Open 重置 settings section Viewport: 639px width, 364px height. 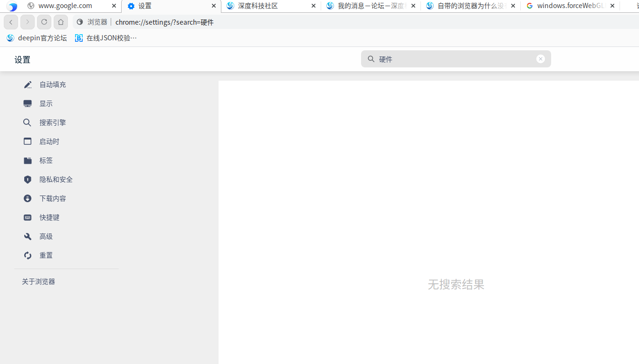click(46, 255)
